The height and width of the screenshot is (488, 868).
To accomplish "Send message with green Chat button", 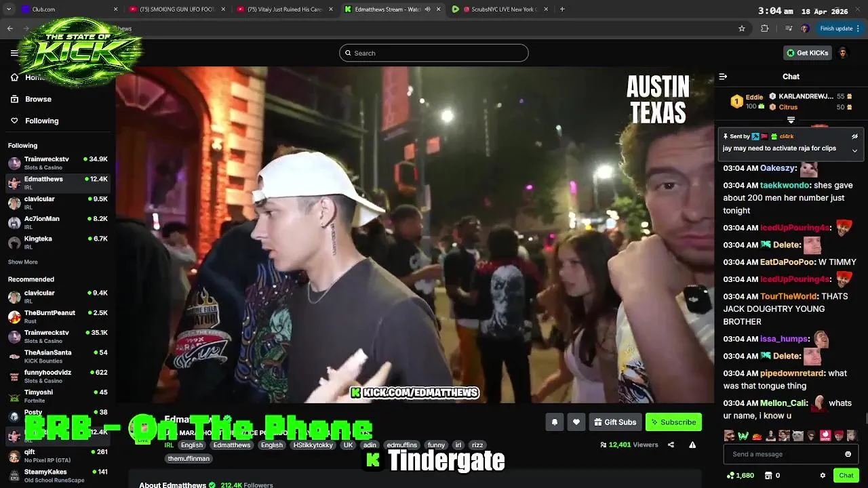I will [846, 476].
